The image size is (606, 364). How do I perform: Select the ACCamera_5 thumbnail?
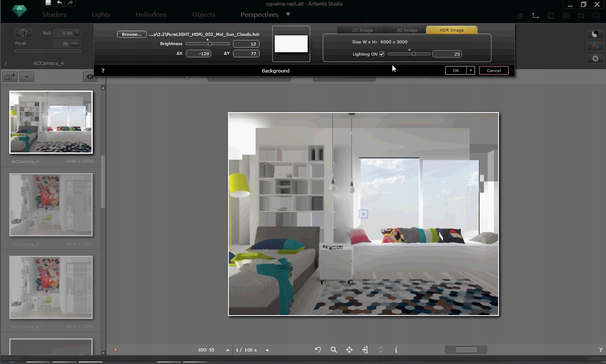51,205
